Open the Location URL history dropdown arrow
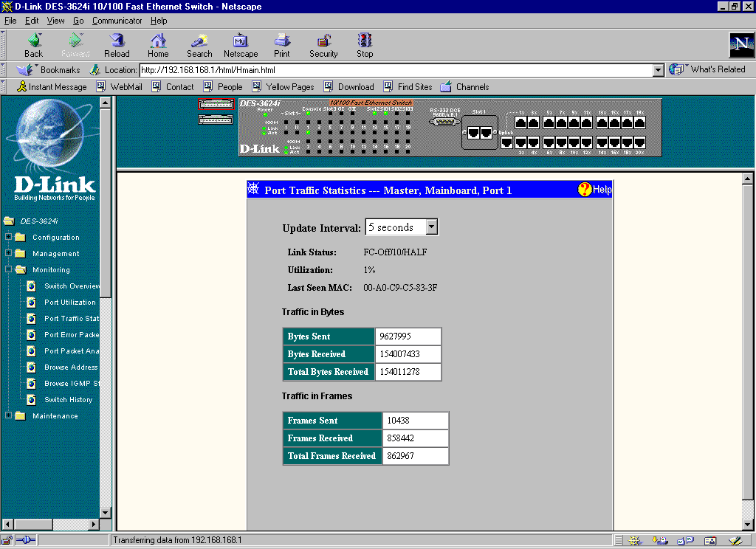The image size is (756, 549). (659, 70)
